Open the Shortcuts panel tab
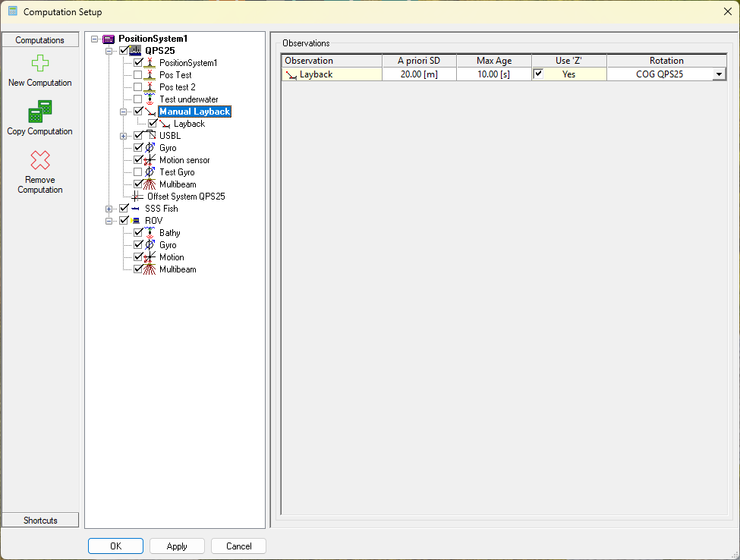 point(40,520)
